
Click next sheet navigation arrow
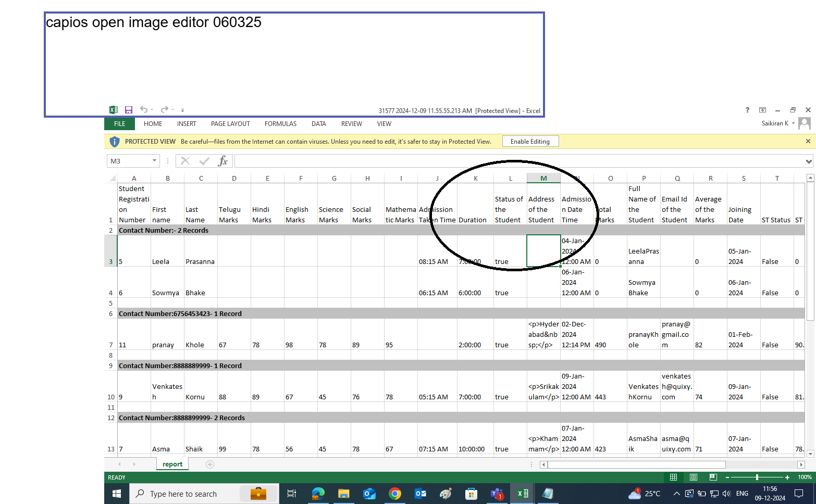coord(134,464)
